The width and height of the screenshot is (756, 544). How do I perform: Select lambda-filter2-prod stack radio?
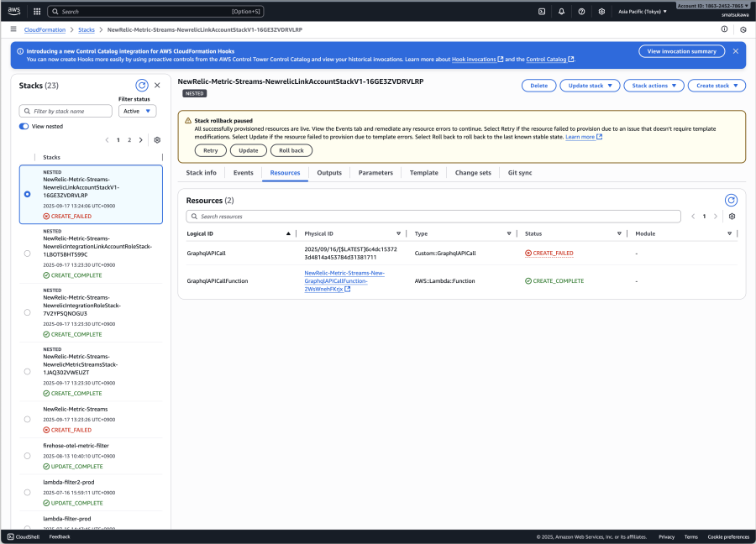28,493
